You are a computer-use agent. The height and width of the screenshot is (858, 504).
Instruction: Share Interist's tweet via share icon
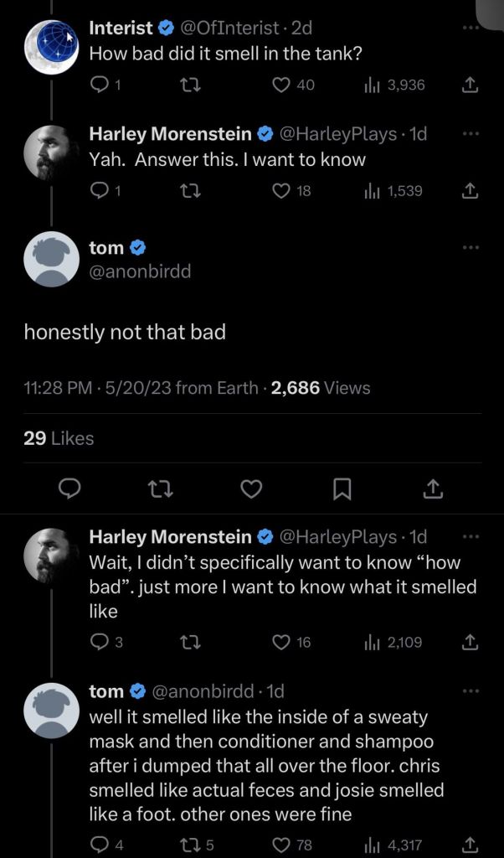[471, 85]
